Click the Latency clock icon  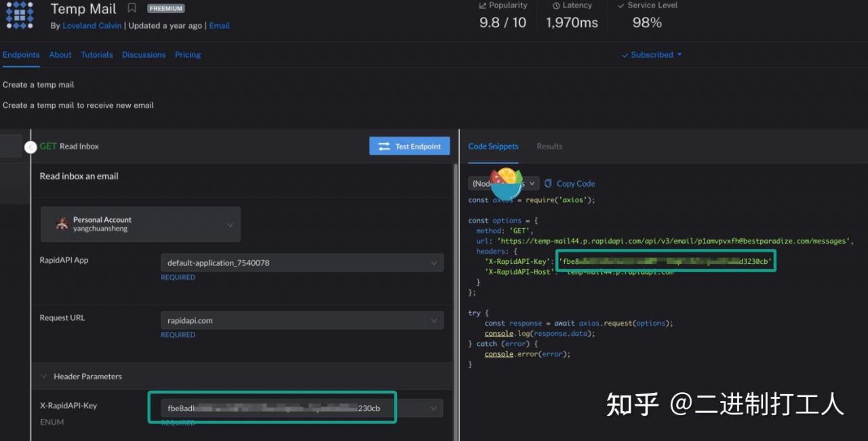tap(556, 5)
